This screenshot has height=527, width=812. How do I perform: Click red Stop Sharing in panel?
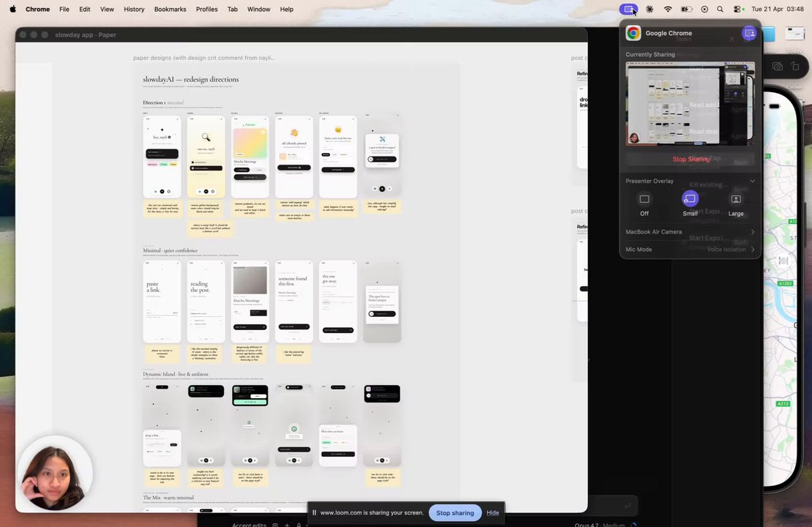(x=690, y=159)
